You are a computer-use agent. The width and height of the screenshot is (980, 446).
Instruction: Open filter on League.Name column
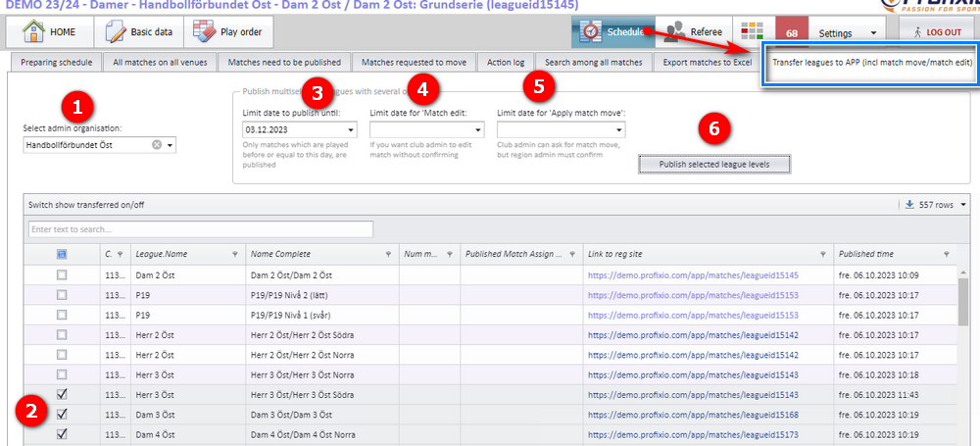[235, 255]
